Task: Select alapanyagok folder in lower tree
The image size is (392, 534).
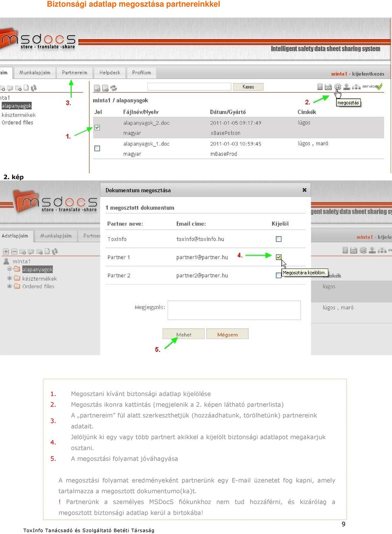Action: 38,269
